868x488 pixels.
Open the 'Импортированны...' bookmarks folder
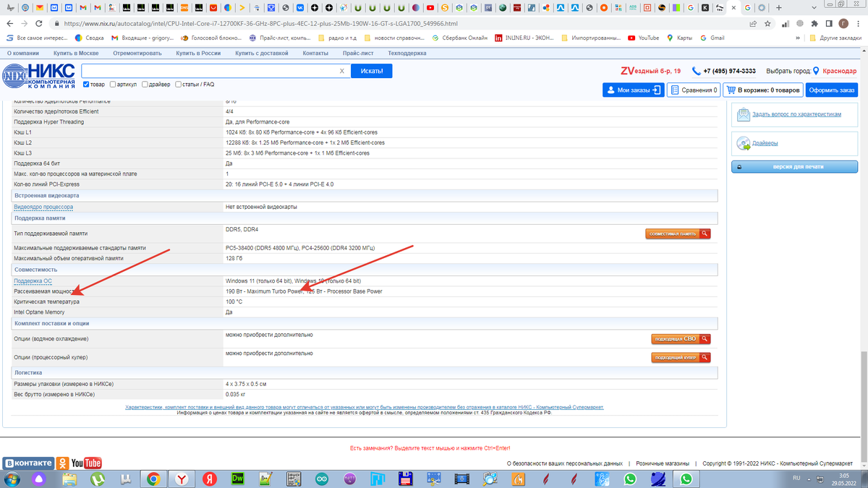pos(590,38)
